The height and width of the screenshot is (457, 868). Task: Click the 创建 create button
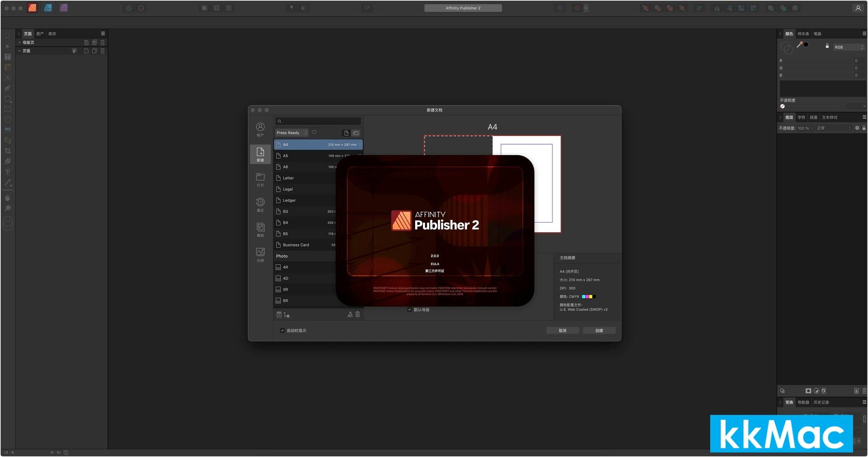coord(599,331)
